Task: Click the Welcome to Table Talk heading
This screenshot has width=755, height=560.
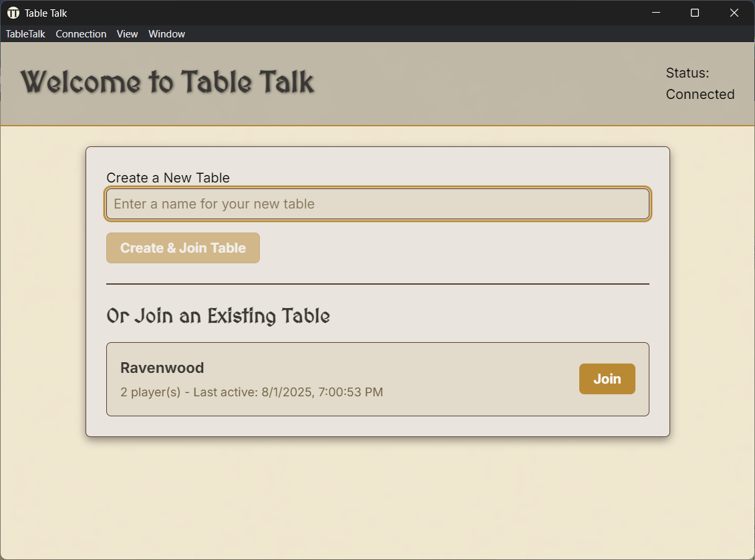Action: (x=167, y=82)
